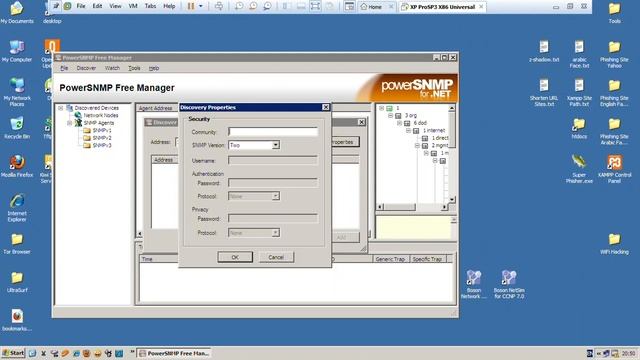Click MIB tree horizontal scrollbar right arrow
The width and height of the screenshot is (640, 360).
(444, 207)
